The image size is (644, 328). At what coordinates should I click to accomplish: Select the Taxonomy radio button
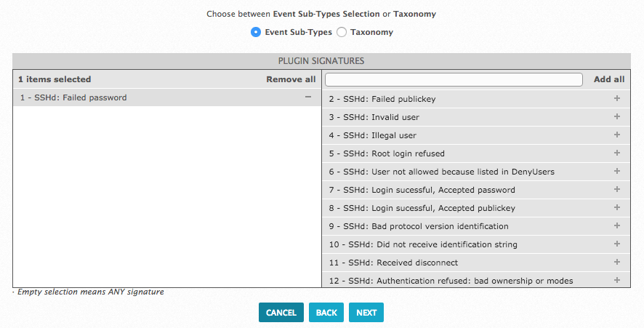[342, 32]
